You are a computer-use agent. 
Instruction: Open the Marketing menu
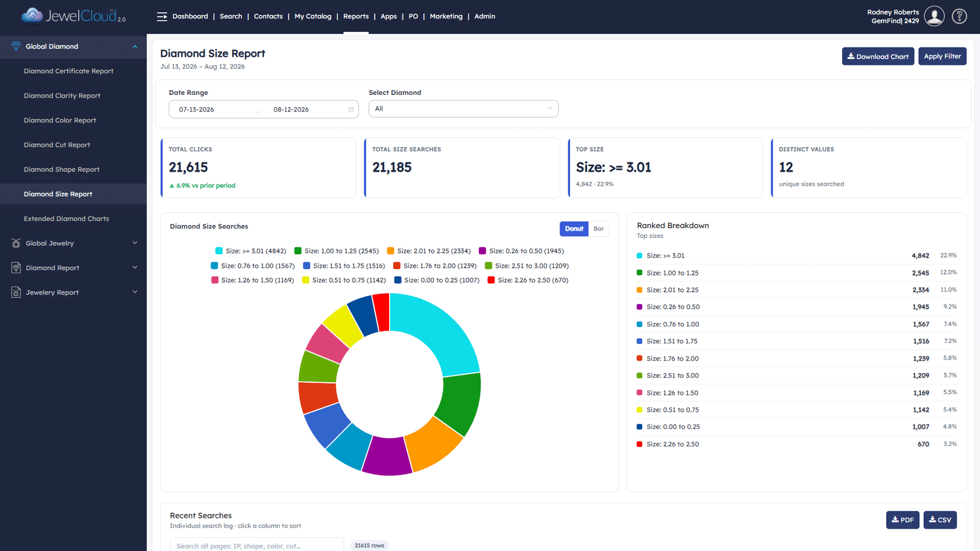click(x=446, y=16)
